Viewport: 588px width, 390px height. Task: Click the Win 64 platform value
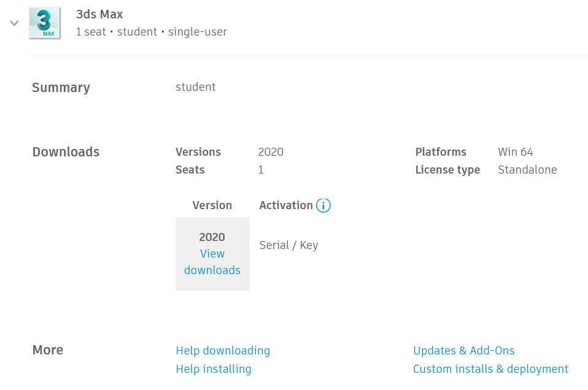(x=516, y=151)
